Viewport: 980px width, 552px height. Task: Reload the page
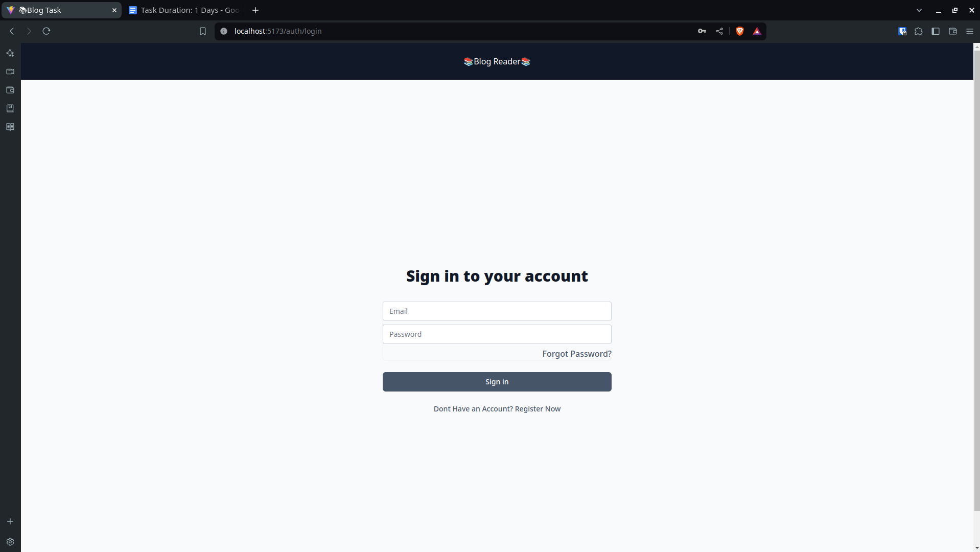point(46,31)
